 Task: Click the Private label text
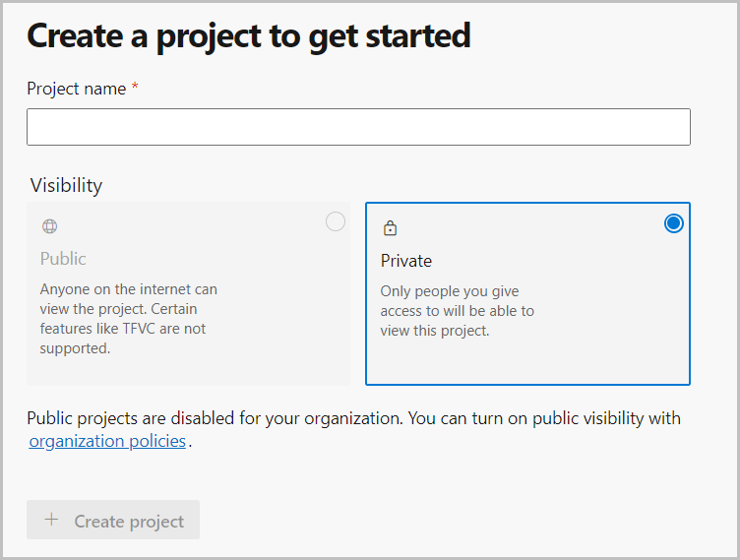pyautogui.click(x=406, y=261)
